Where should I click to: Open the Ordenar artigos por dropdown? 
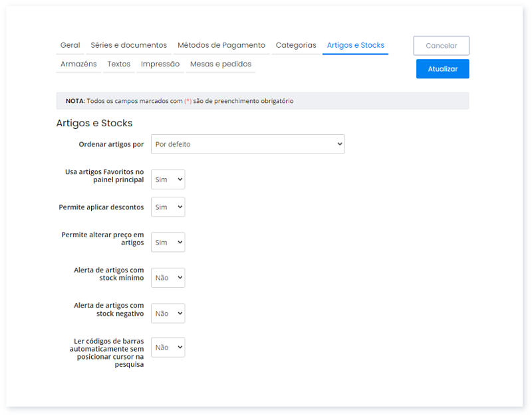pos(247,144)
